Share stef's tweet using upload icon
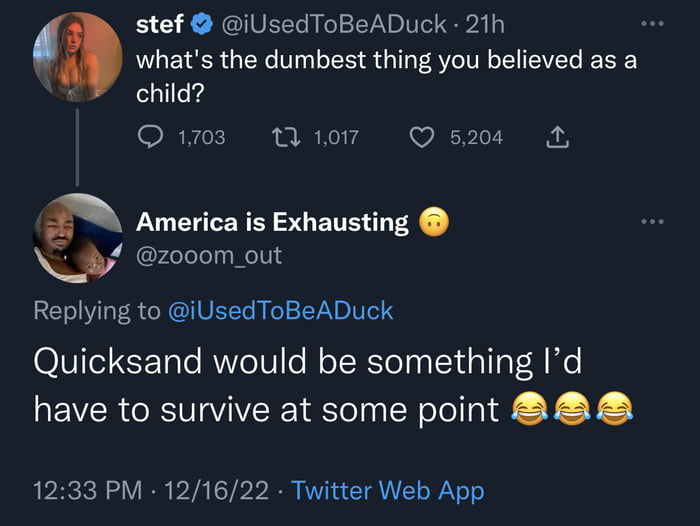The image size is (700, 526). coord(557,137)
